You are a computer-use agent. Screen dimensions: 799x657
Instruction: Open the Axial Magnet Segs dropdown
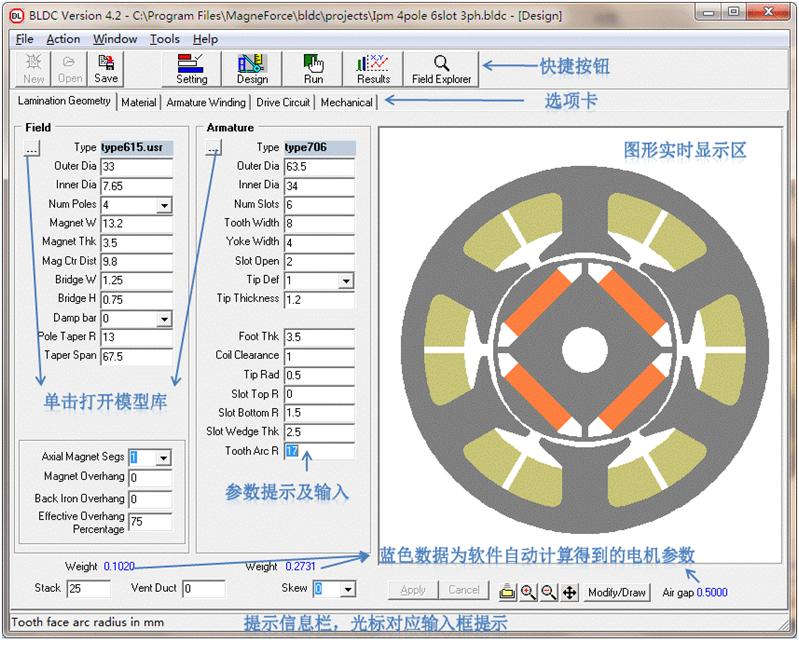click(164, 458)
